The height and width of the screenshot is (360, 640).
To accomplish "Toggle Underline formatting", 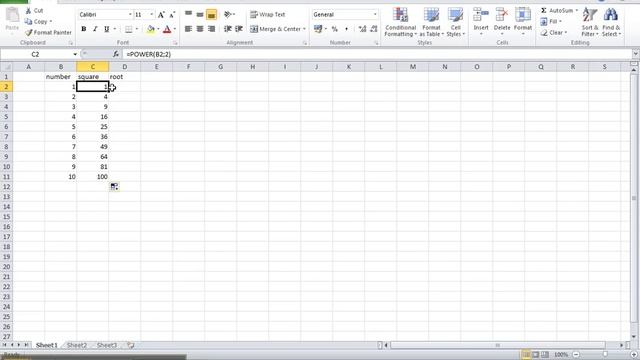I will coord(107,29).
